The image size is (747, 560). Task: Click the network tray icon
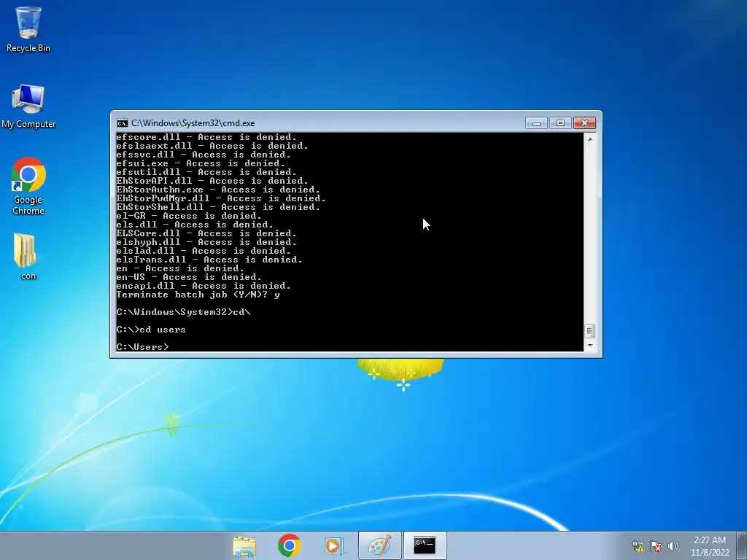click(638, 545)
